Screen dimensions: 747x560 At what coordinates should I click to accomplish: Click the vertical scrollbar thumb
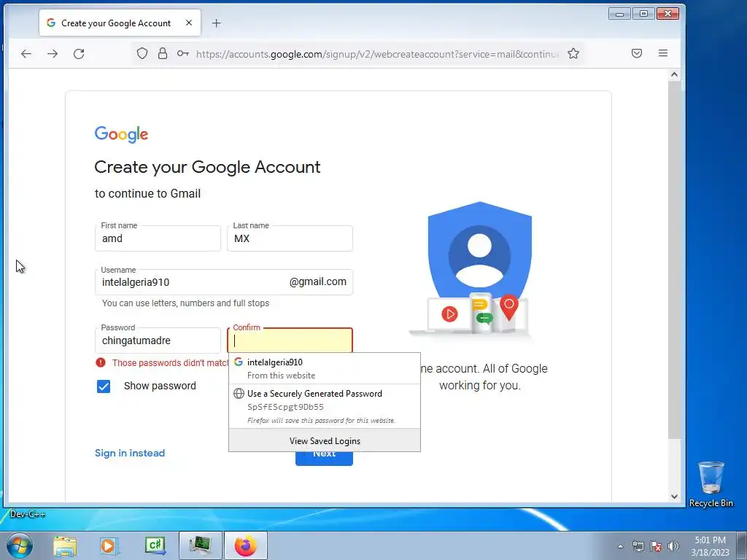[674, 260]
